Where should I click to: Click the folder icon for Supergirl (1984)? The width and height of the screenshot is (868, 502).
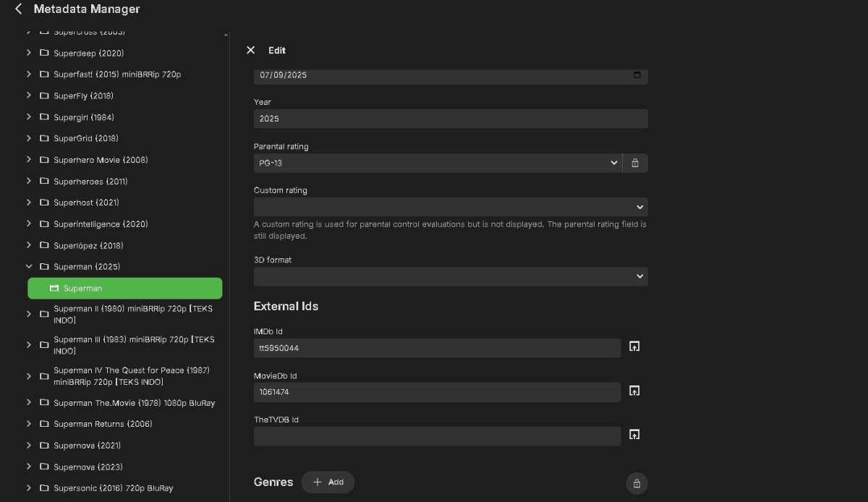pyautogui.click(x=44, y=117)
